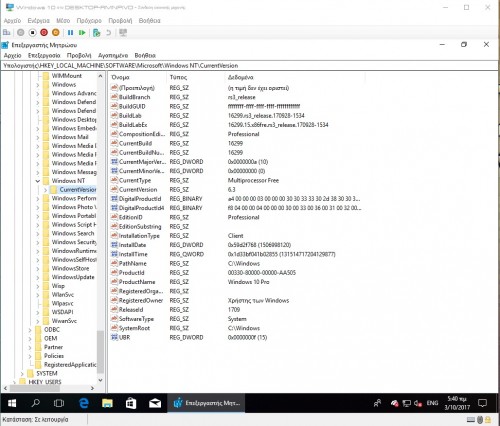Click the Revert checkpoint toolbar icon
The height and width of the screenshot is (426, 500).
[x=108, y=33]
